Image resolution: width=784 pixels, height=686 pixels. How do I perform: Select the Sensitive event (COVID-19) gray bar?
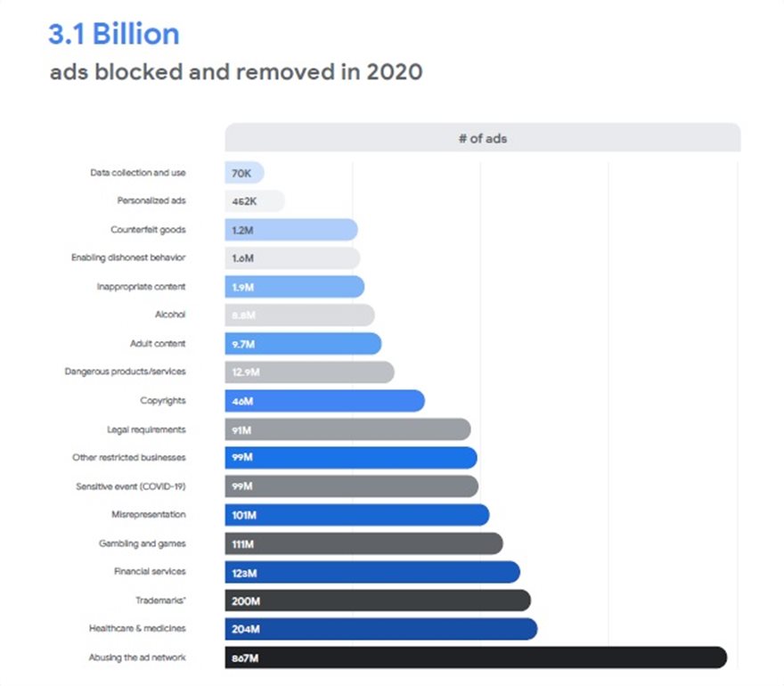[x=351, y=486]
